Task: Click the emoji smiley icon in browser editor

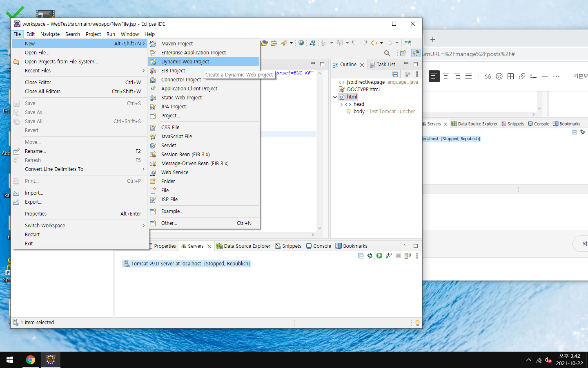Action: (499, 76)
